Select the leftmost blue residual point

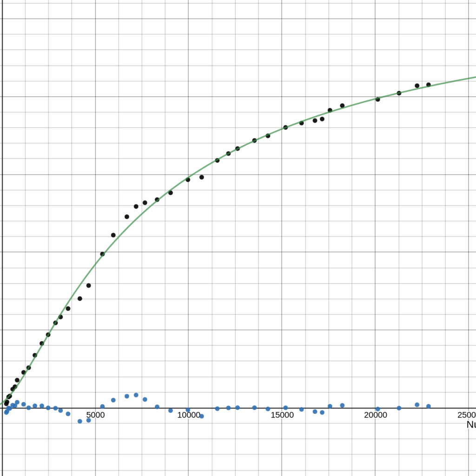pyautogui.click(x=6, y=412)
